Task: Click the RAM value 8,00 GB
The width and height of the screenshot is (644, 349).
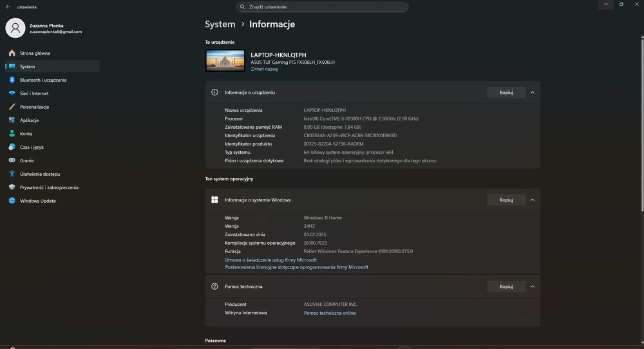Action: click(332, 127)
